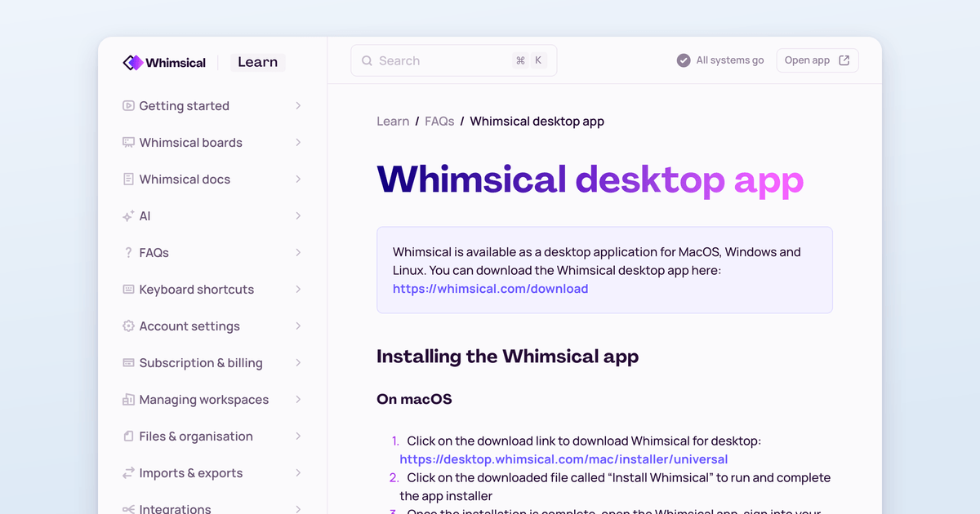Click the Whimsical boards icon
This screenshot has width=980, height=514.
point(128,142)
